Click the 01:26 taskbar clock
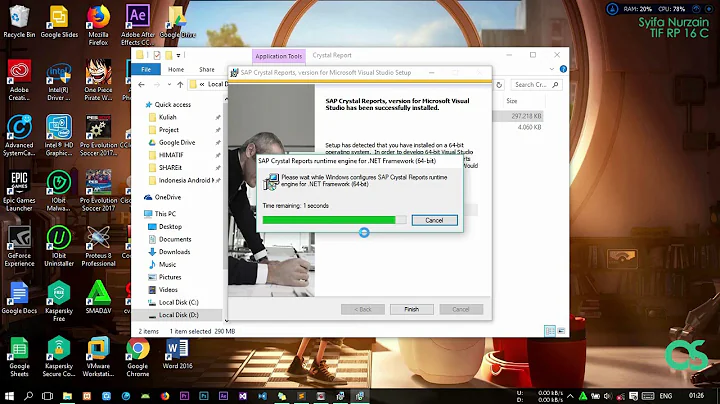Viewport: 720px width, 404px height. pos(696,395)
